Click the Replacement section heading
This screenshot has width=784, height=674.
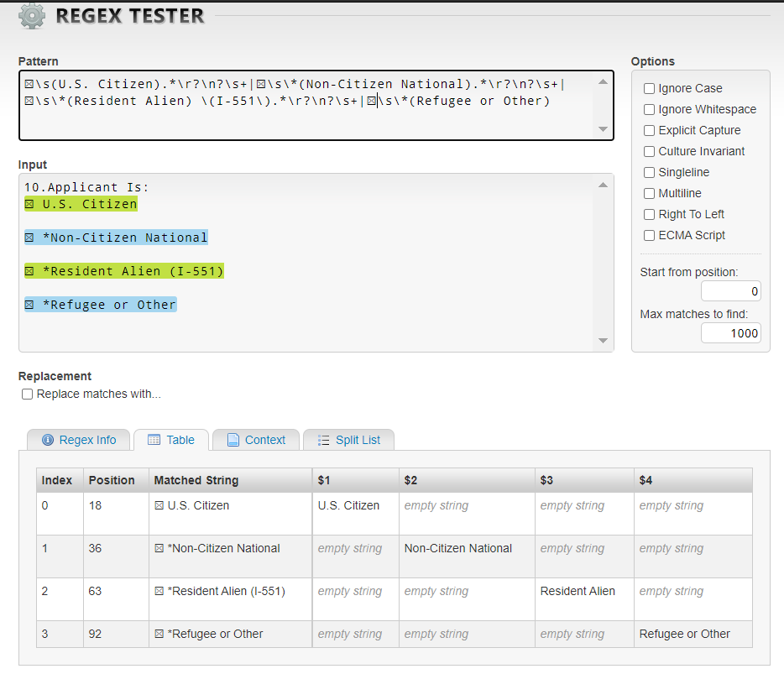(x=55, y=376)
